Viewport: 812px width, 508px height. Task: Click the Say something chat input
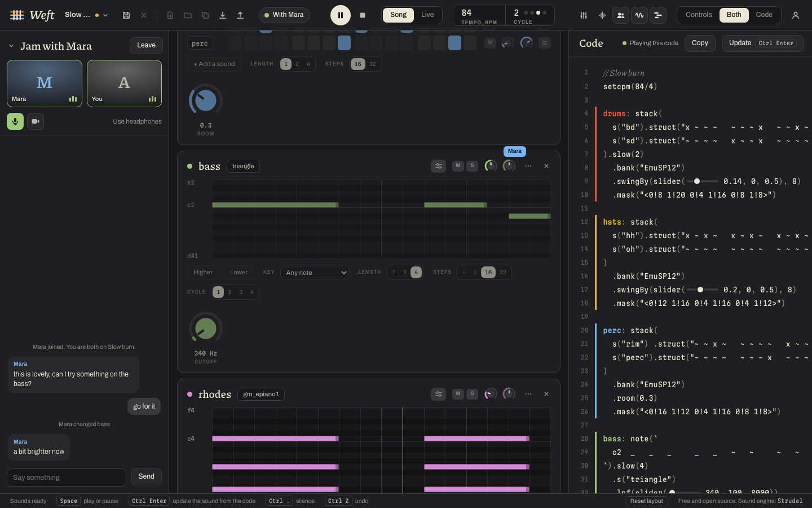click(x=67, y=478)
